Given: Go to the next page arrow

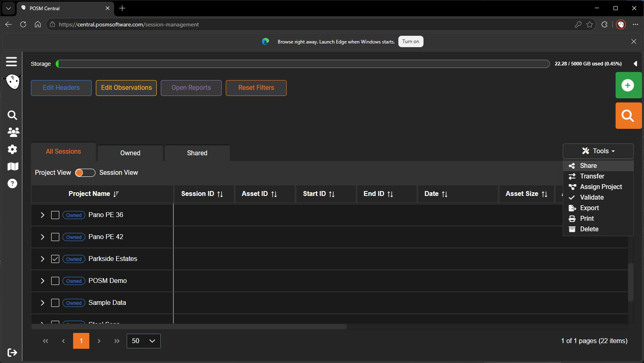Looking at the screenshot, I should click(99, 341).
